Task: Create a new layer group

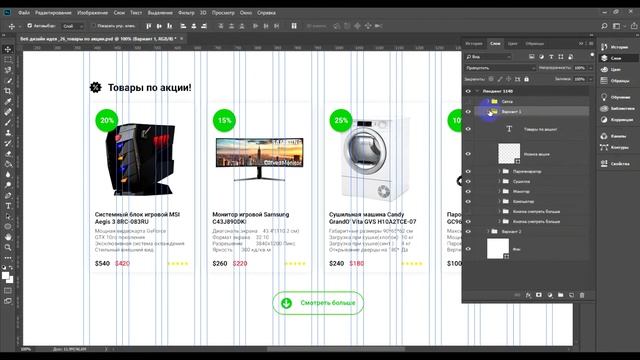Action: (x=560, y=295)
